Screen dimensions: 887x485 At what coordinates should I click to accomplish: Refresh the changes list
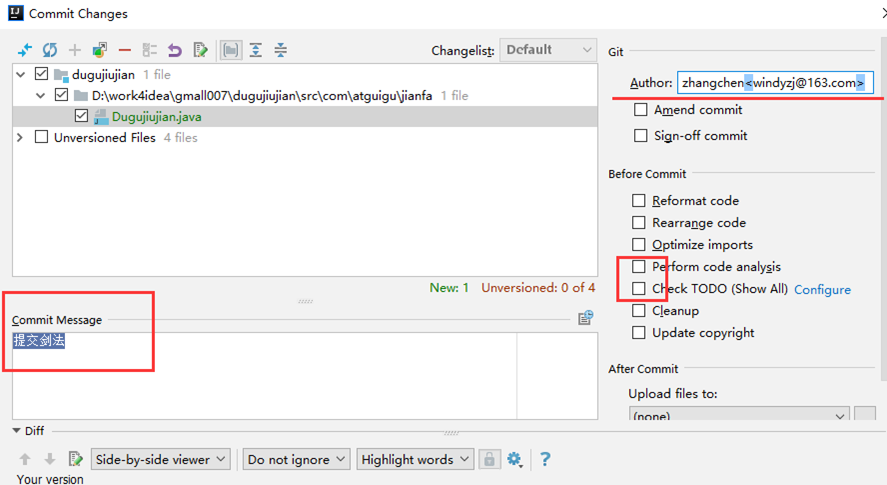(x=50, y=50)
